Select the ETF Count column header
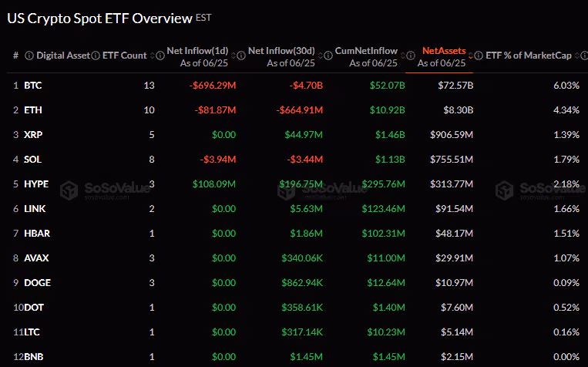The width and height of the screenshot is (588, 367). coord(125,56)
